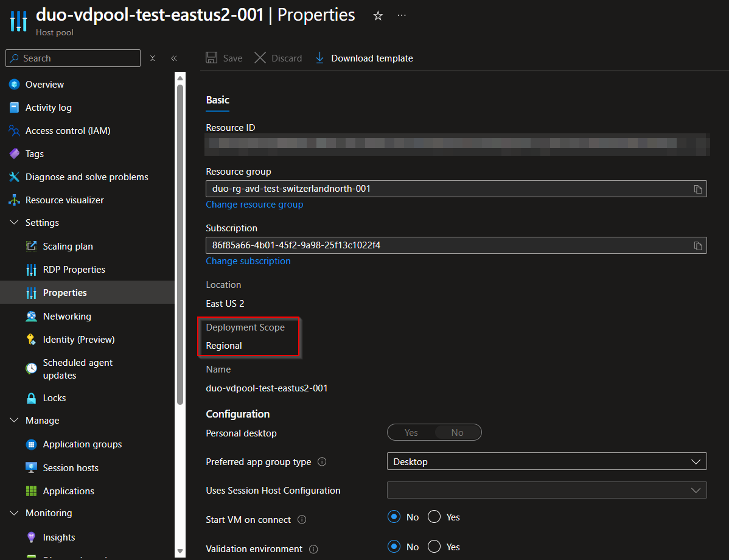Click the favorite star icon in title

pos(378,16)
